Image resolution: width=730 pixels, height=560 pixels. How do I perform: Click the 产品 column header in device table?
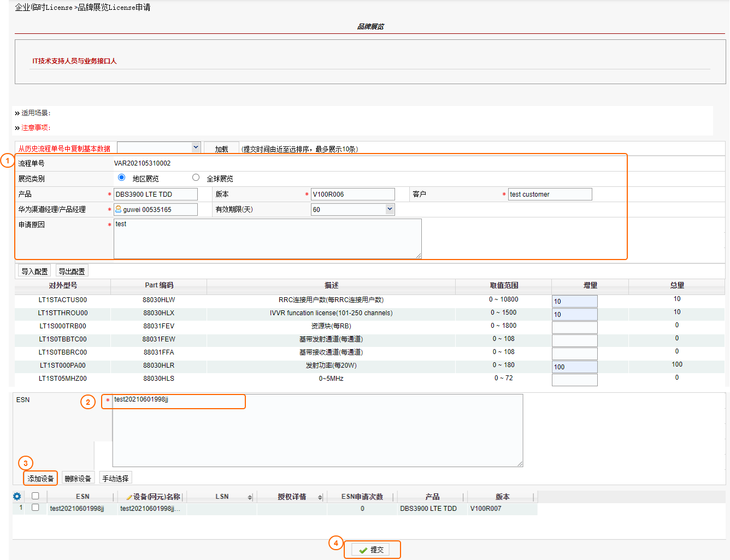[432, 497]
